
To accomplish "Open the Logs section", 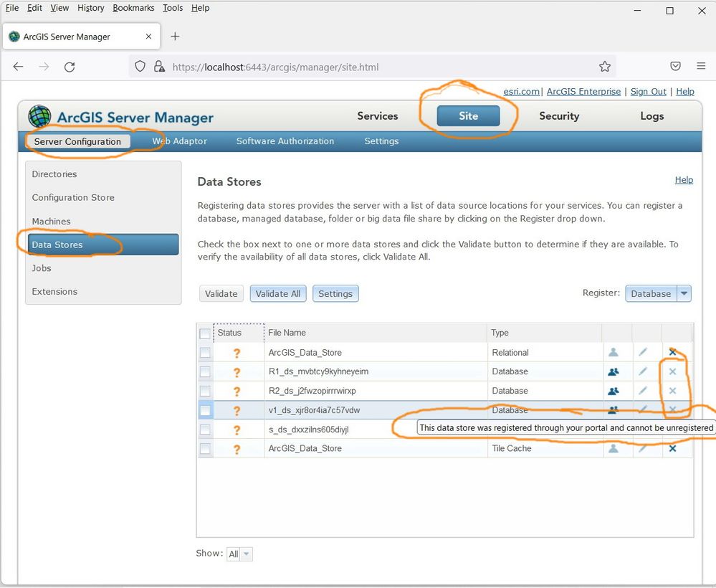I will [651, 116].
